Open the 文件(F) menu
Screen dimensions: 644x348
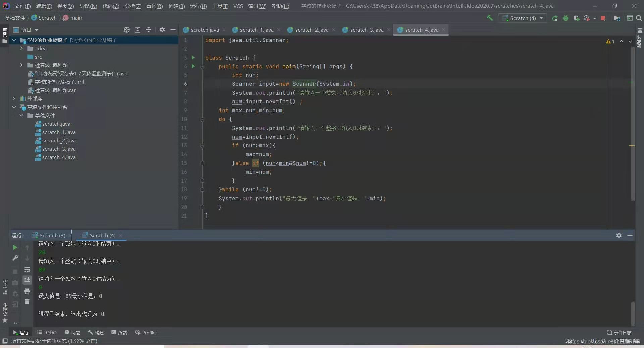pos(22,6)
